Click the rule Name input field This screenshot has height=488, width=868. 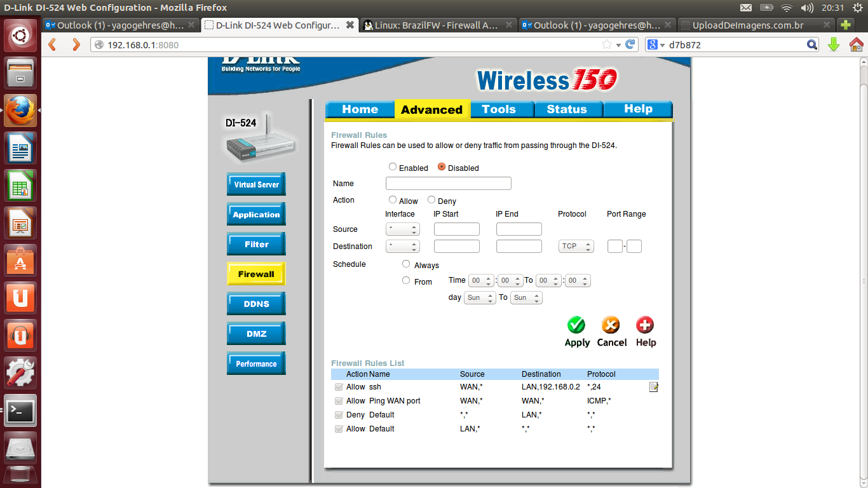(x=449, y=184)
